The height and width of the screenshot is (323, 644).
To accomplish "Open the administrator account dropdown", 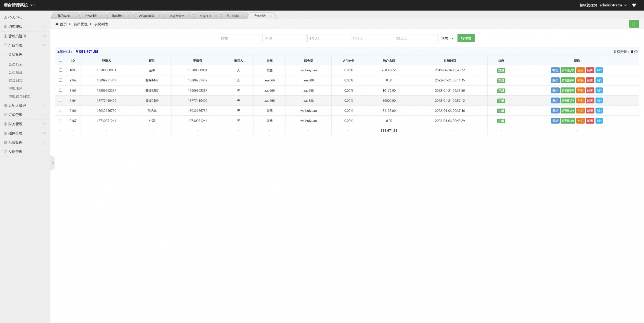I will [x=612, y=5].
